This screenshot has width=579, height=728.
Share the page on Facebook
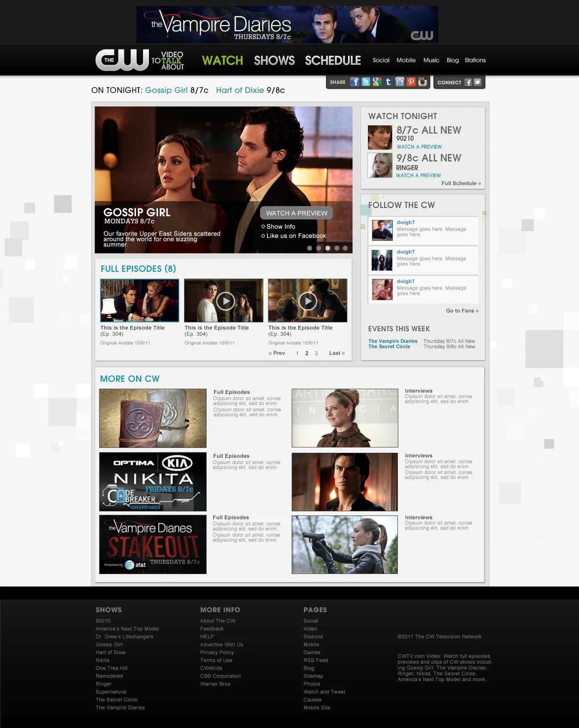pos(355,82)
